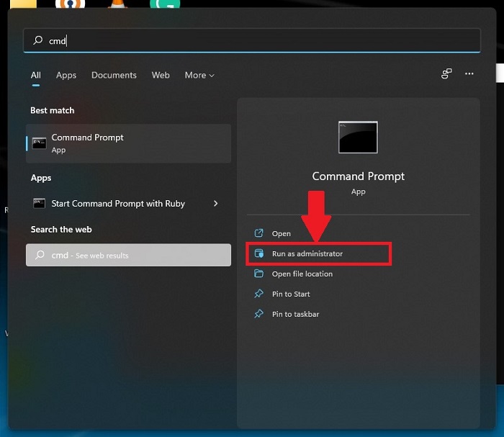
Task: Click the Ruby Command Prompt app icon
Action: [39, 204]
